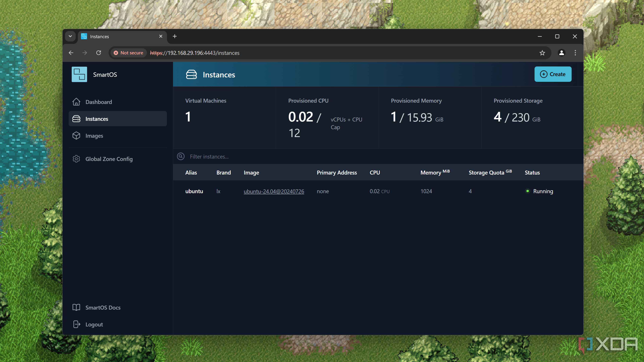Click the none primary address cell
The width and height of the screenshot is (644, 362).
323,191
